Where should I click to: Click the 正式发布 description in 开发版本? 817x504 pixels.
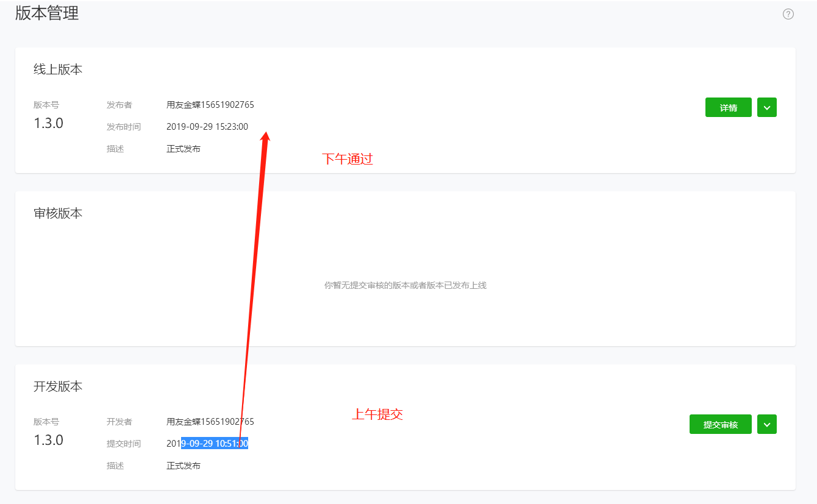(184, 466)
